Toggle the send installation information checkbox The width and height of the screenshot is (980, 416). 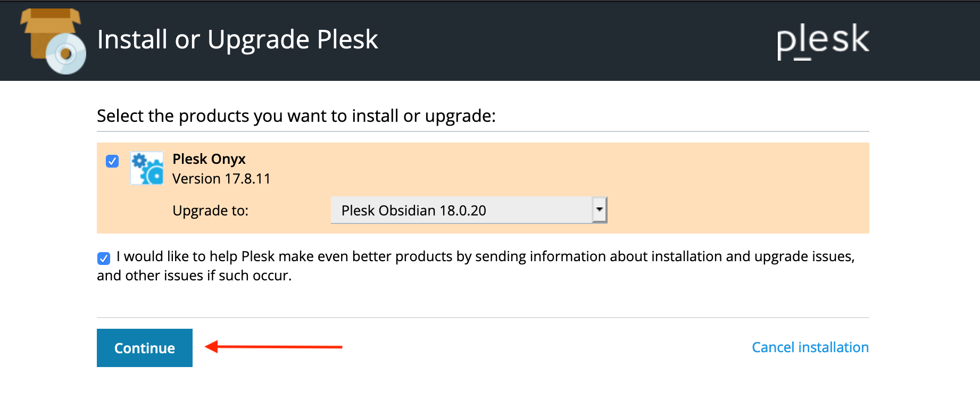[x=104, y=259]
